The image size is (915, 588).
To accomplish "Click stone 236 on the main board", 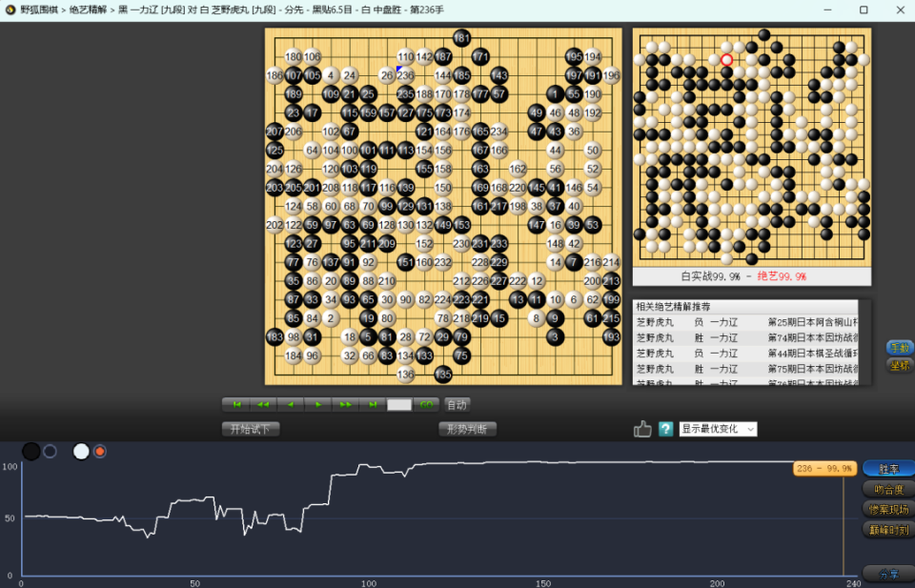I will [x=406, y=75].
